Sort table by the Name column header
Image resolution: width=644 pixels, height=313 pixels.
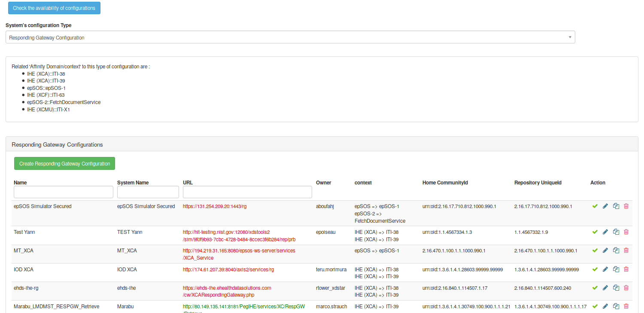[20, 183]
